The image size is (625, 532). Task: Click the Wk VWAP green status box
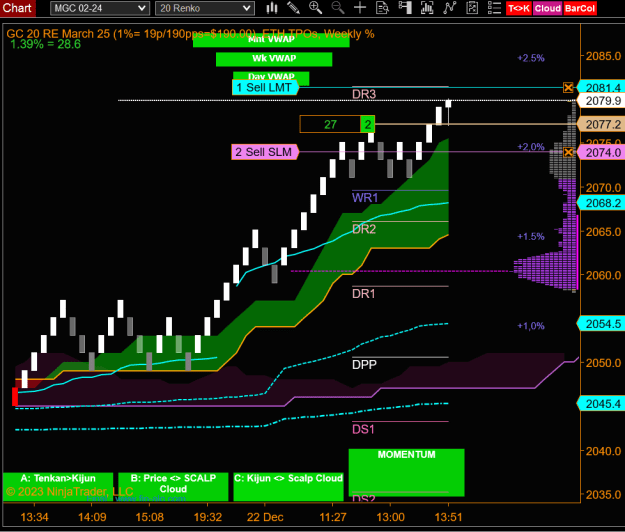(x=274, y=59)
